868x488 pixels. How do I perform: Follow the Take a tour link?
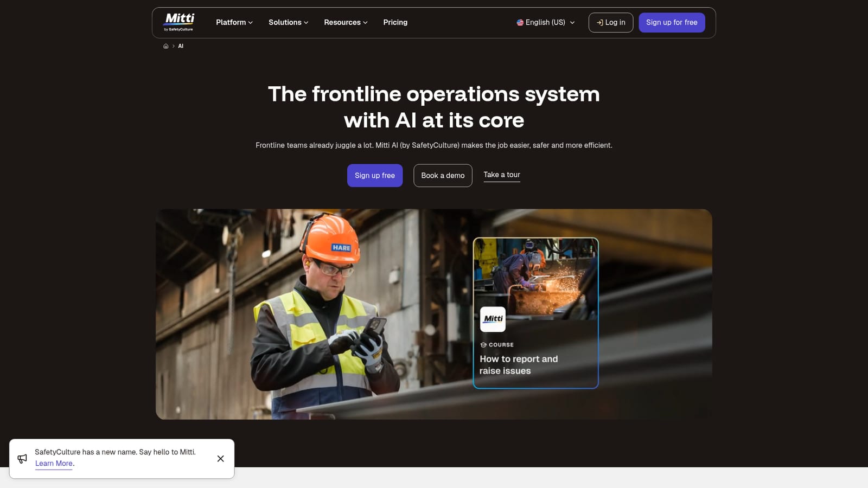click(x=502, y=175)
